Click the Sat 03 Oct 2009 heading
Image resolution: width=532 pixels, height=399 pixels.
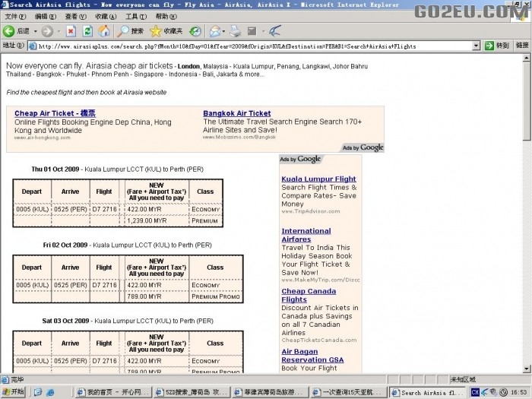point(65,321)
